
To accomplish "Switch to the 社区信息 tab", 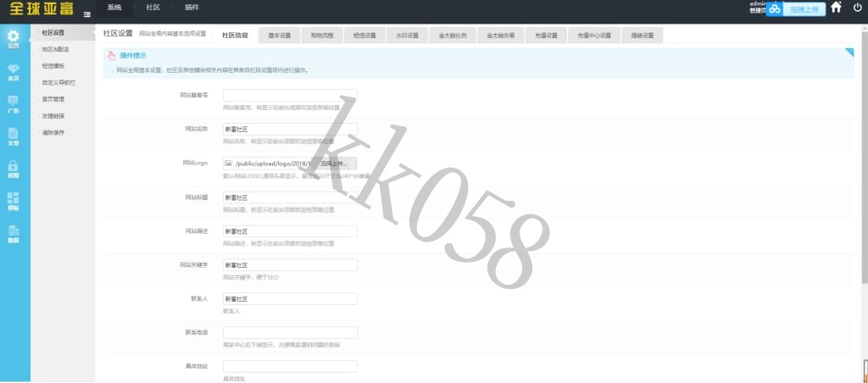I will pos(235,35).
